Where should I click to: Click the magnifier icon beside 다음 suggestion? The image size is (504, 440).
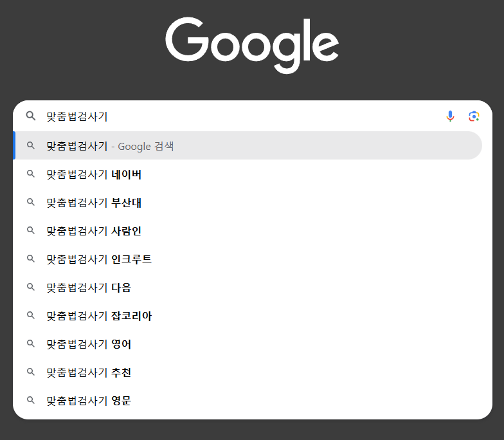(x=31, y=287)
